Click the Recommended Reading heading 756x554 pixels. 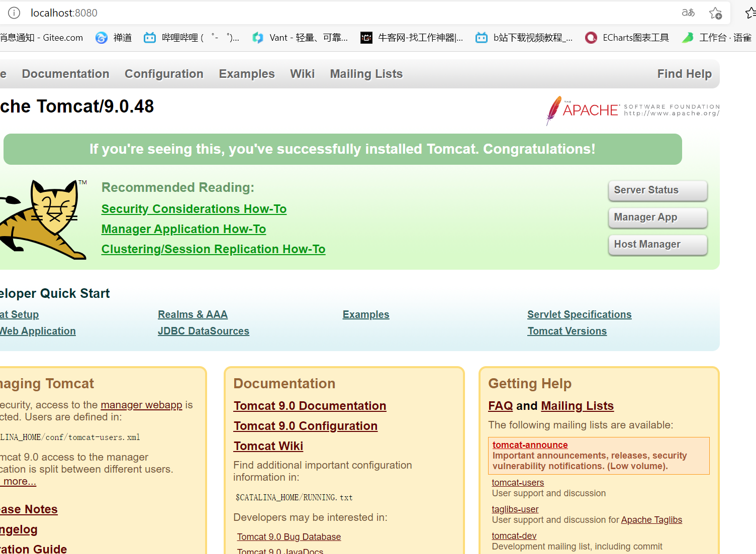178,187
